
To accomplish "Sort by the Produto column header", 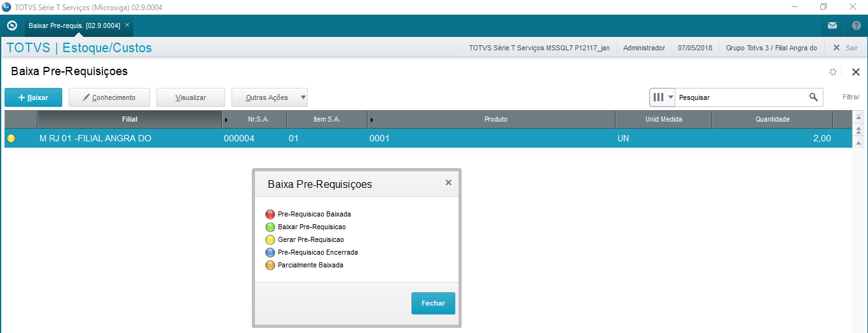I will point(495,119).
